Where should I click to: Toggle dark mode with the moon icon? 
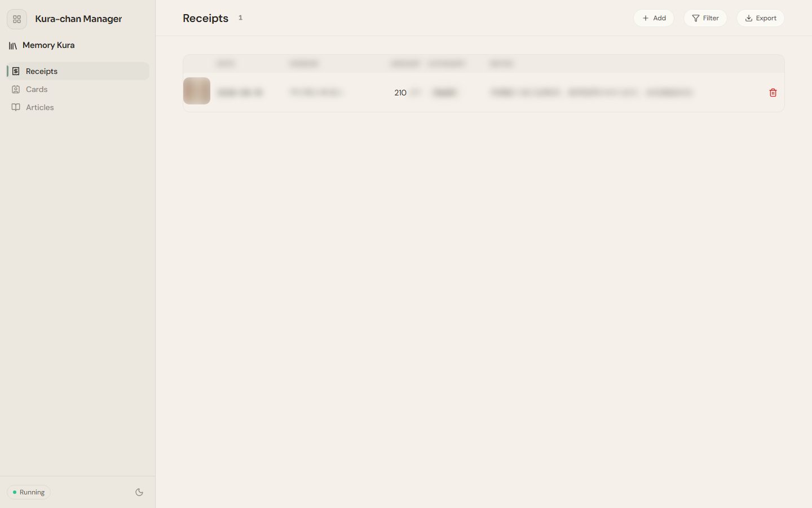tap(139, 492)
